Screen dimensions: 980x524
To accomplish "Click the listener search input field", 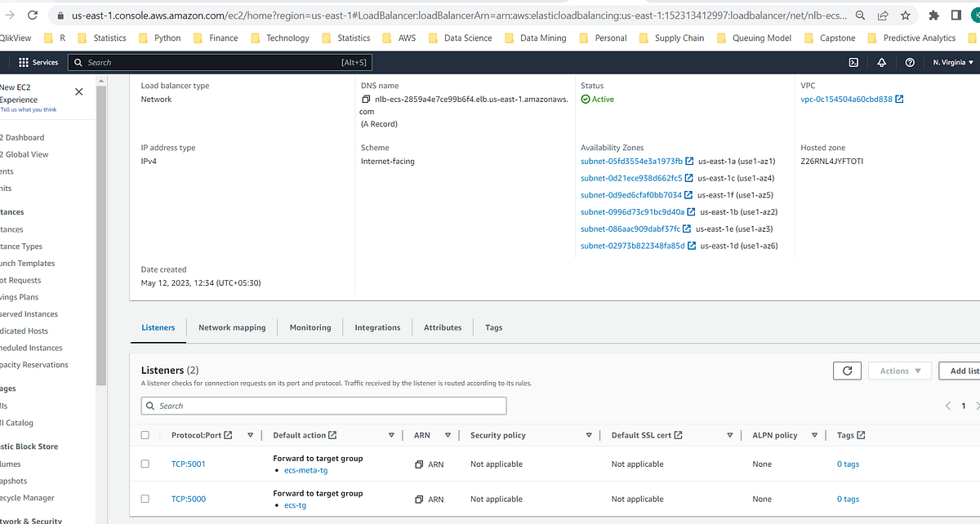I will point(323,406).
